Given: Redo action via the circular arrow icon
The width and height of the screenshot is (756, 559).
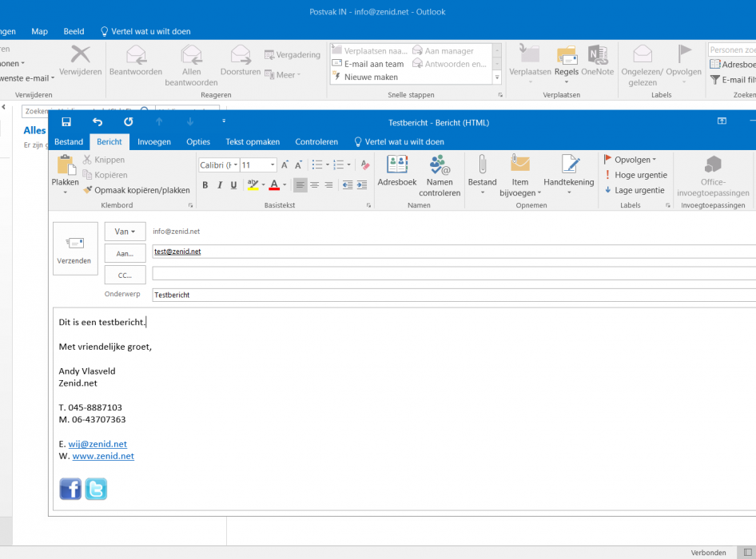Looking at the screenshot, I should [128, 122].
